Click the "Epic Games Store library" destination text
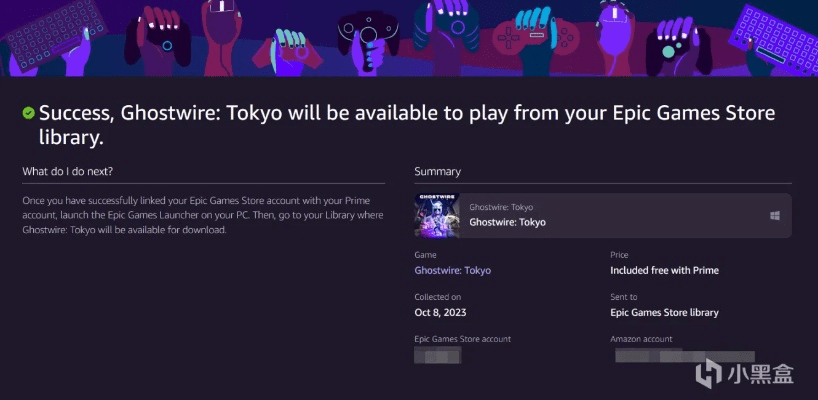The width and height of the screenshot is (818, 400). click(664, 312)
